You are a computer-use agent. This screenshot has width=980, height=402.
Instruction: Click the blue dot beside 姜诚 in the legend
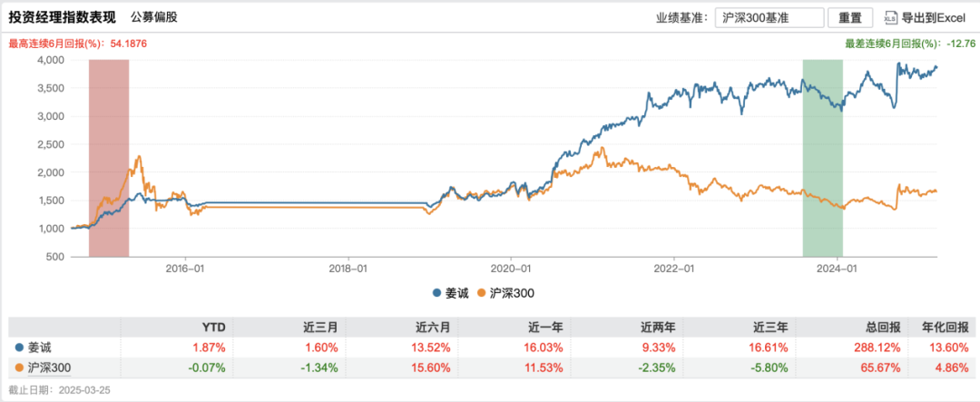(436, 293)
